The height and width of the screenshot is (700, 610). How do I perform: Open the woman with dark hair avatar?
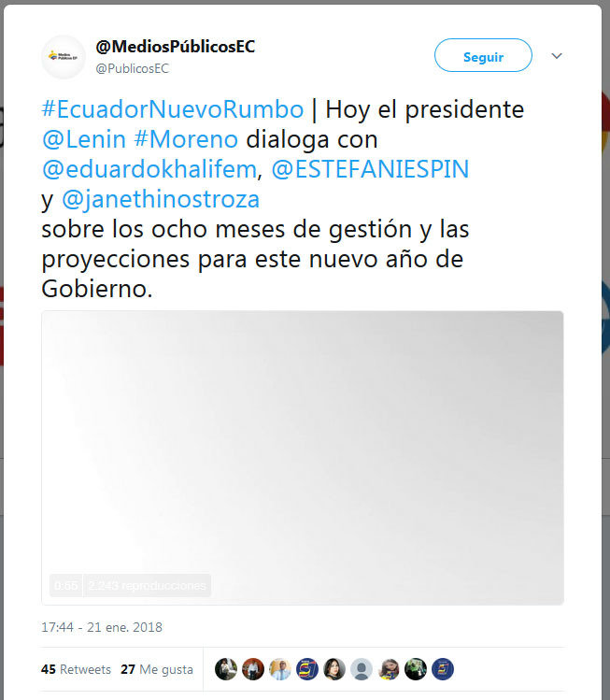pos(334,669)
